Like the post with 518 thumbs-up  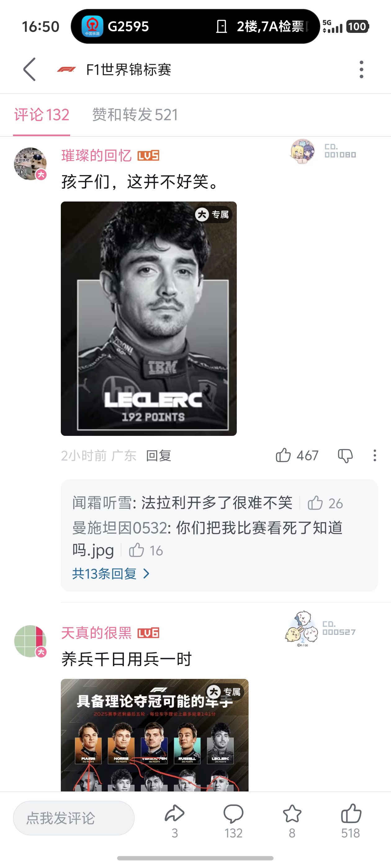click(351, 813)
